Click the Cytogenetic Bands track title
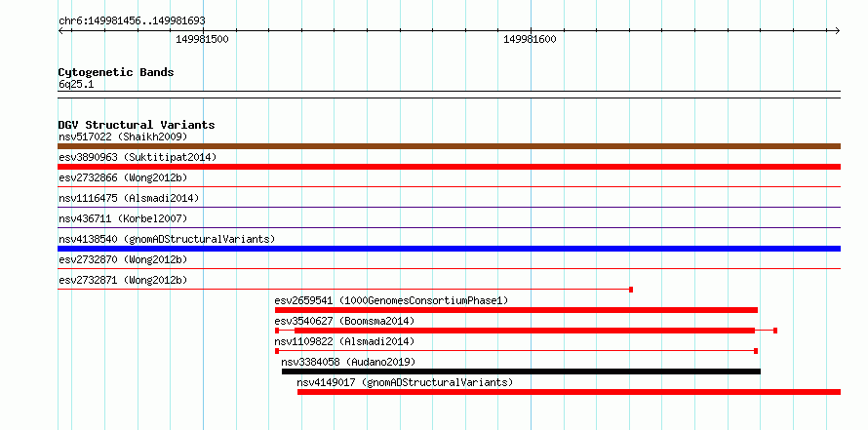This screenshot has width=868, height=430. [x=116, y=72]
